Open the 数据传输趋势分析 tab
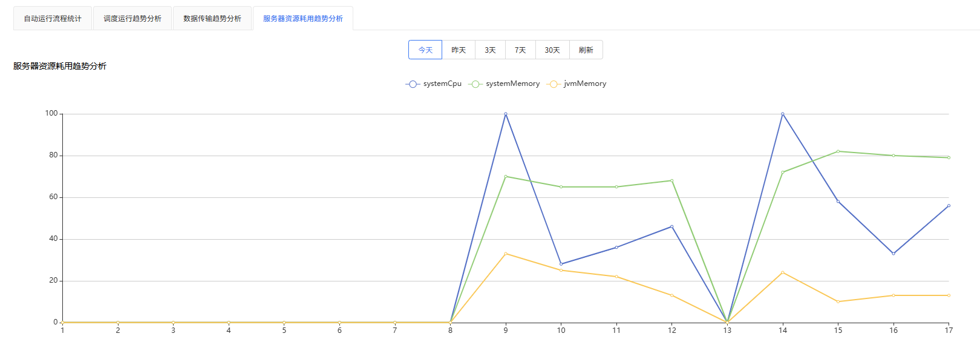This screenshot has height=342, width=980. coord(212,19)
